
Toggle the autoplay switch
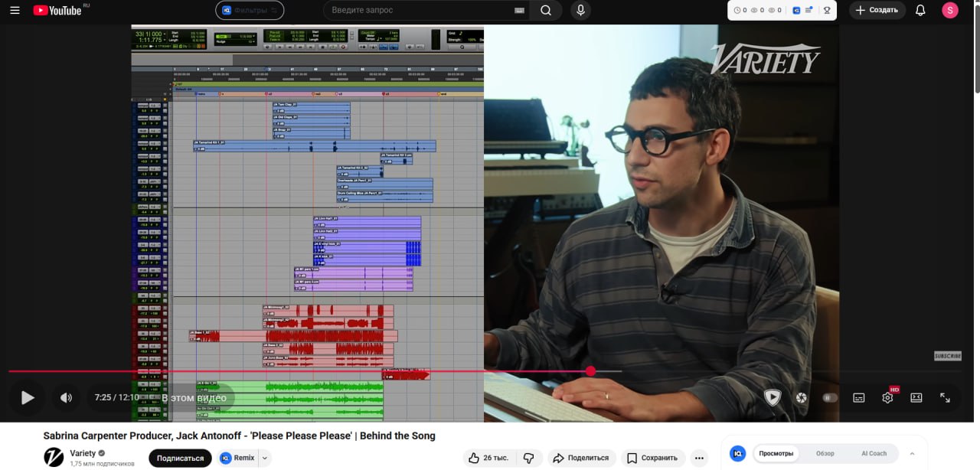(830, 397)
